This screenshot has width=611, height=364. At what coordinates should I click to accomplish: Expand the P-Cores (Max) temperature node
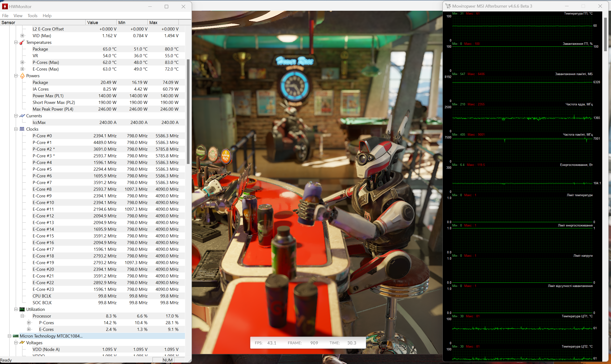coord(22,62)
